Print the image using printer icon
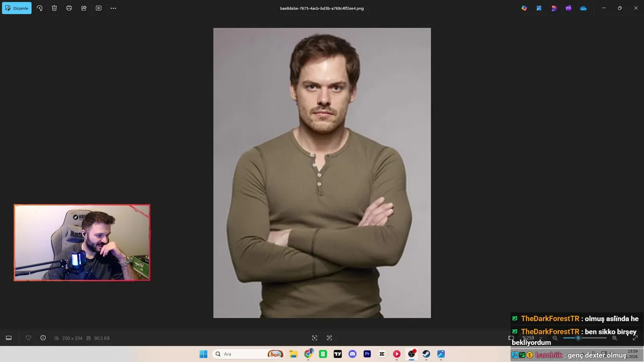Screen dimensions: 644x362 pos(69,8)
